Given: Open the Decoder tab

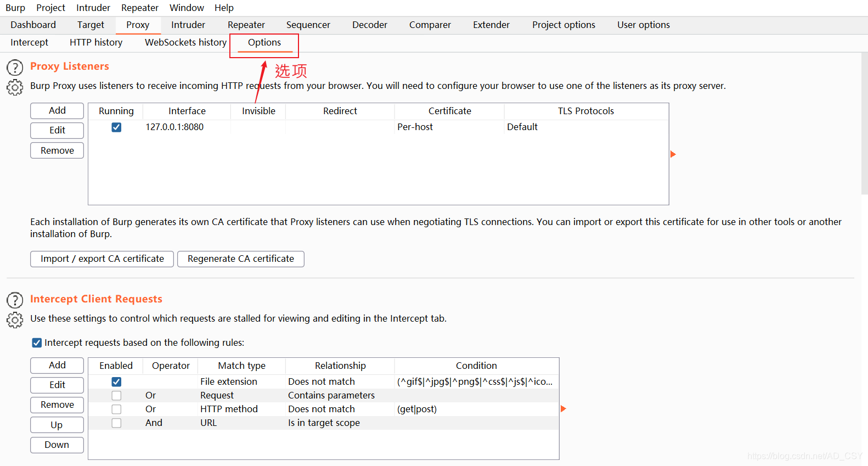Looking at the screenshot, I should (x=370, y=25).
